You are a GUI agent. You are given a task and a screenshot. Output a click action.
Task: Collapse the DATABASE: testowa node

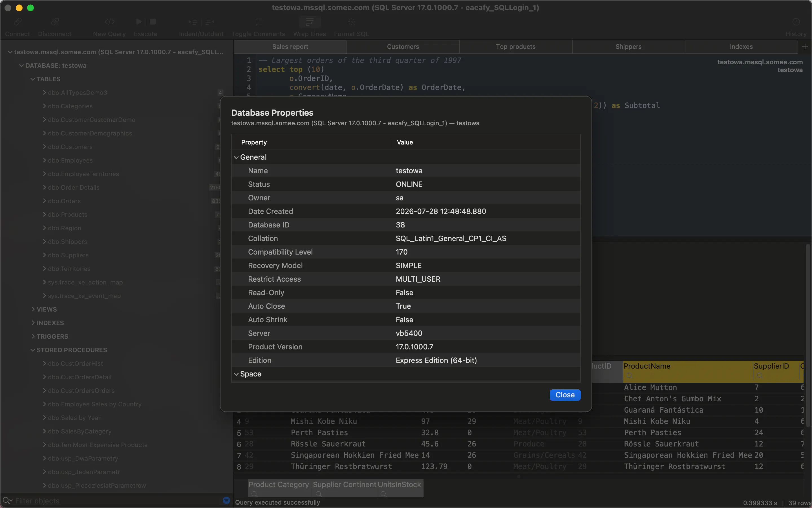click(21, 65)
